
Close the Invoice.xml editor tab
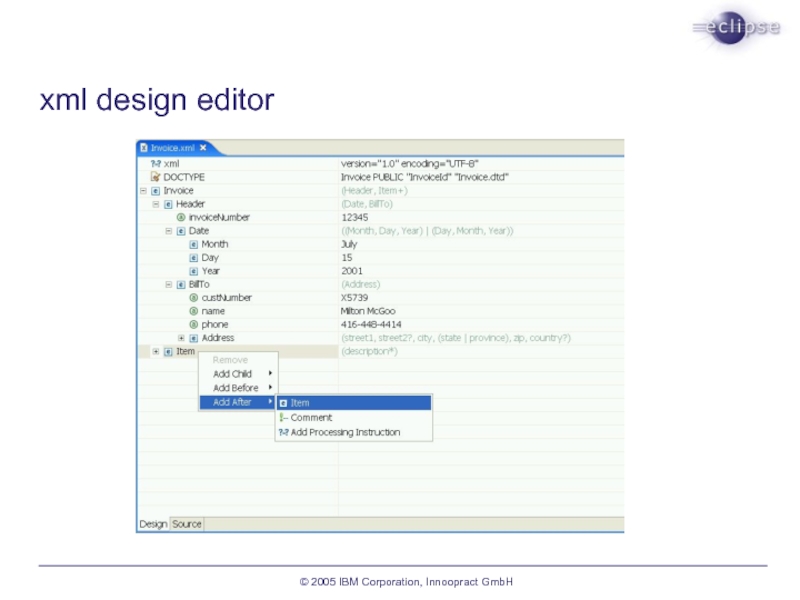coord(203,148)
